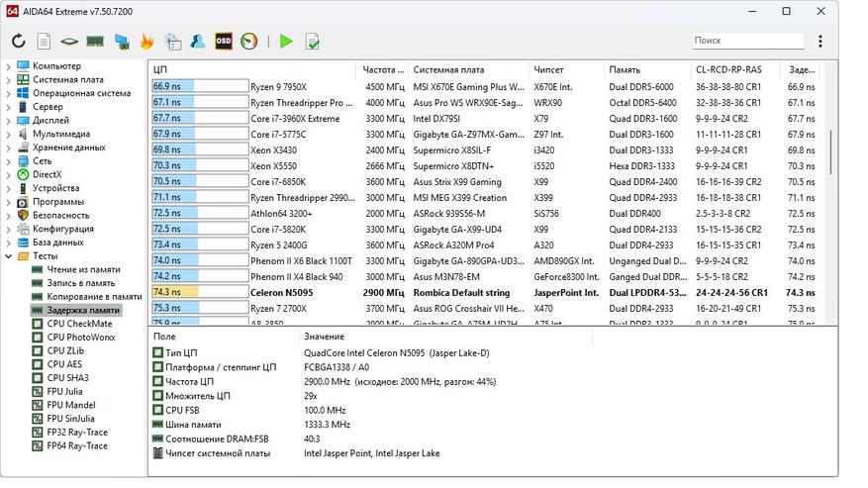Screen dimensions: 868x488
Task: Select the Запись в память test
Action: pyautogui.click(x=81, y=283)
